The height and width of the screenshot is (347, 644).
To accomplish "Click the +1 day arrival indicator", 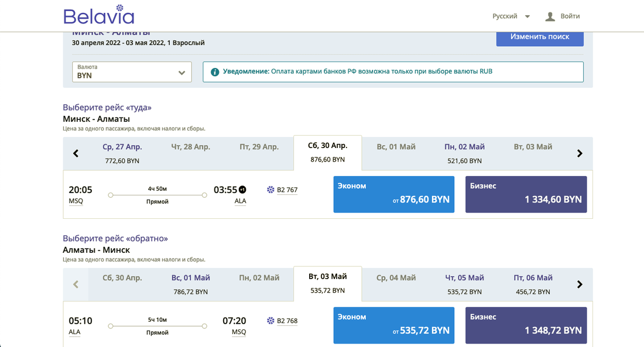I will (242, 190).
